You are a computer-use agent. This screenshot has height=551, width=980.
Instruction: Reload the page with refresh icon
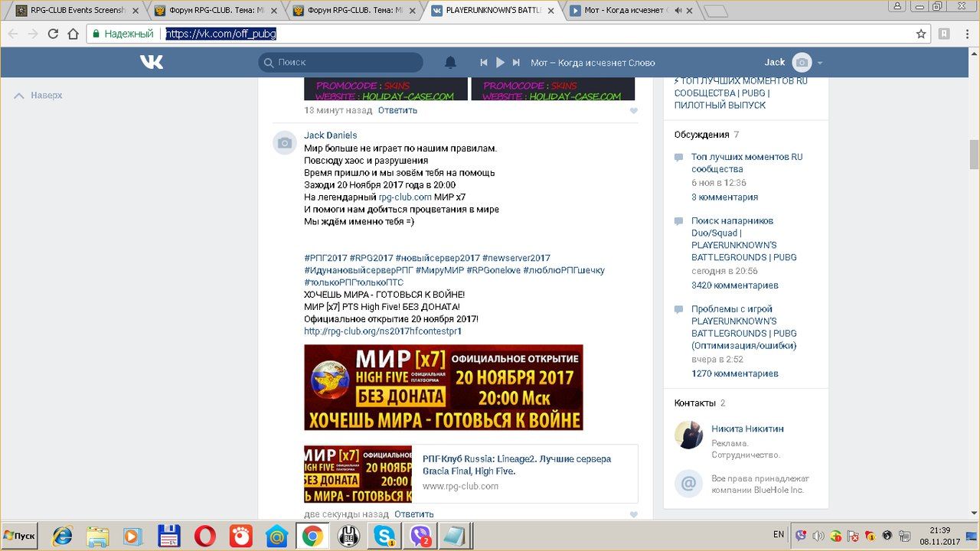tap(53, 34)
